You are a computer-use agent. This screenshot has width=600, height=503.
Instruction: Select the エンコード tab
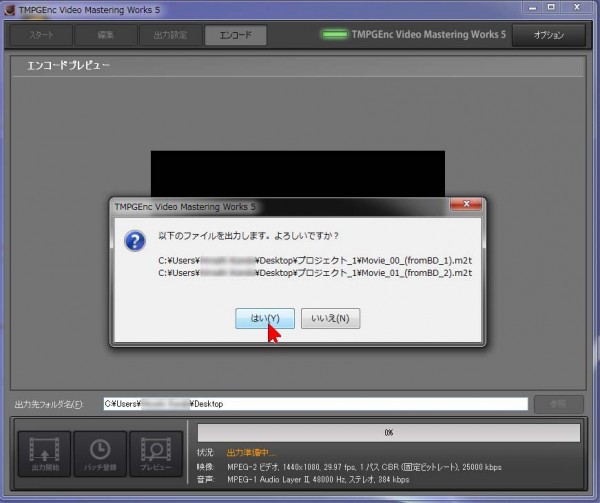(x=235, y=36)
